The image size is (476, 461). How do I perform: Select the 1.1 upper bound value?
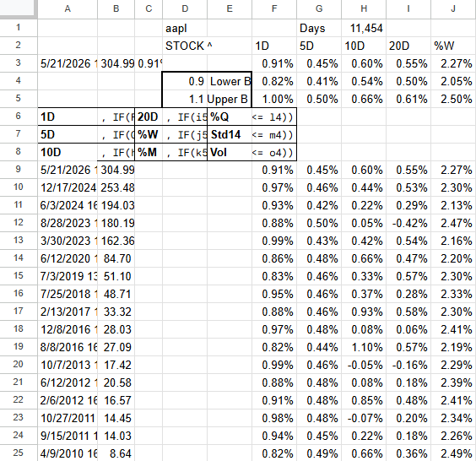185,99
